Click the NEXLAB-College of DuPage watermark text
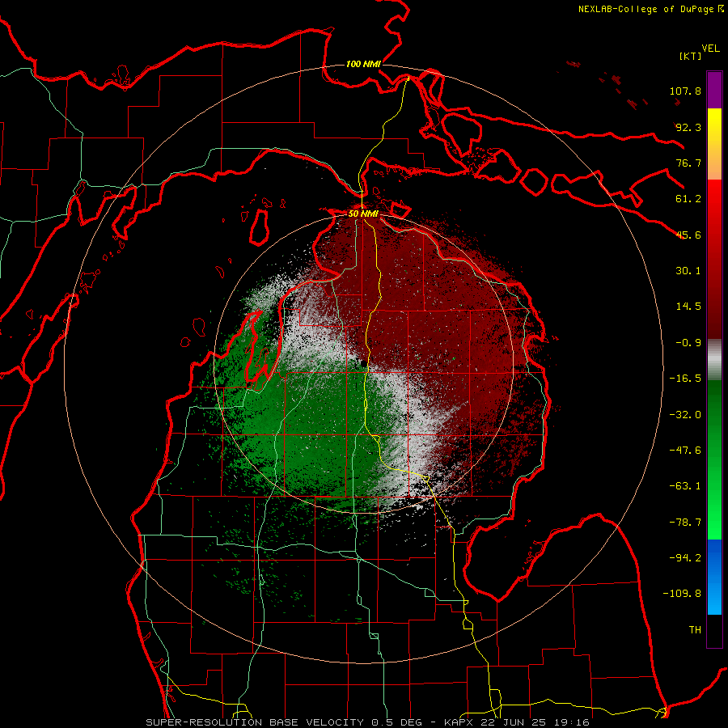Screen dimensions: 728x728 coord(646,9)
